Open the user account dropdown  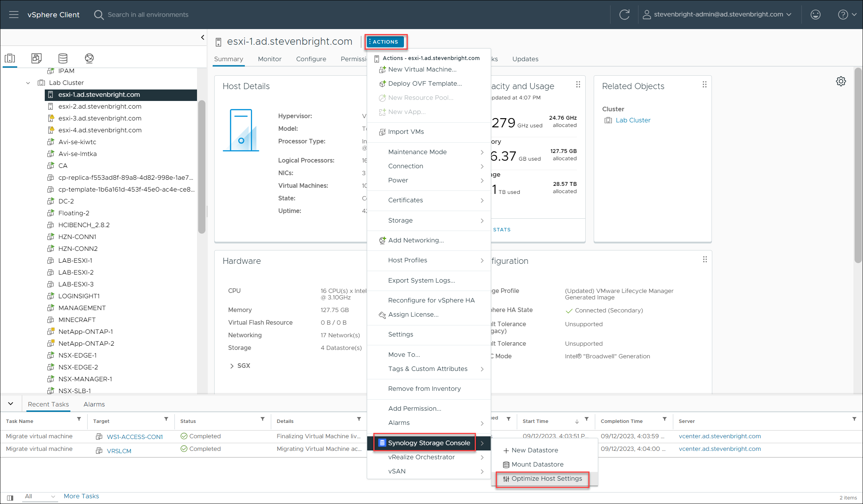(x=717, y=15)
